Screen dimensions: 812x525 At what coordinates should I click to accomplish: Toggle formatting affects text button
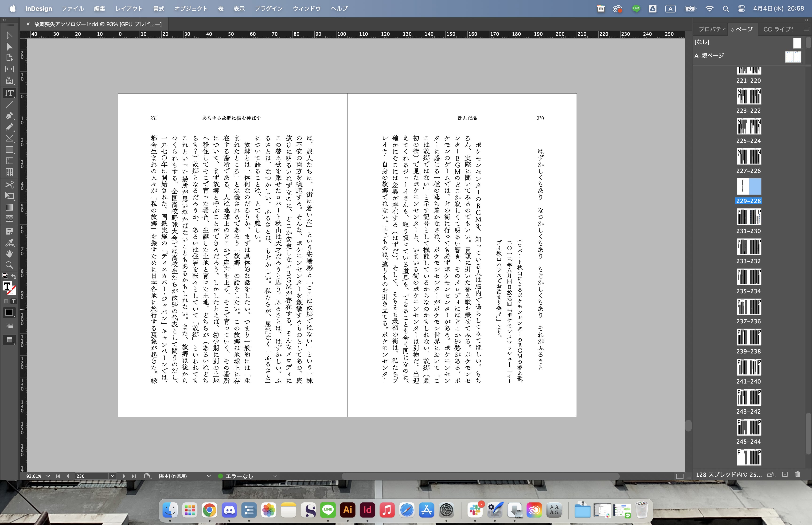click(14, 301)
